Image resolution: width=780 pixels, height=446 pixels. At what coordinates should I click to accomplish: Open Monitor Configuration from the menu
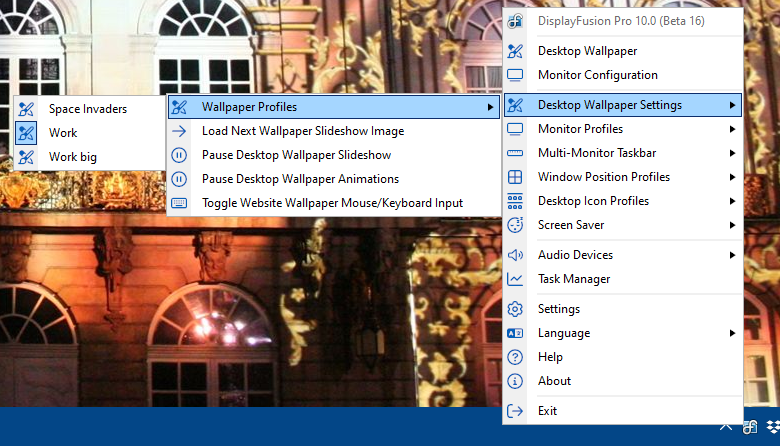(623, 75)
